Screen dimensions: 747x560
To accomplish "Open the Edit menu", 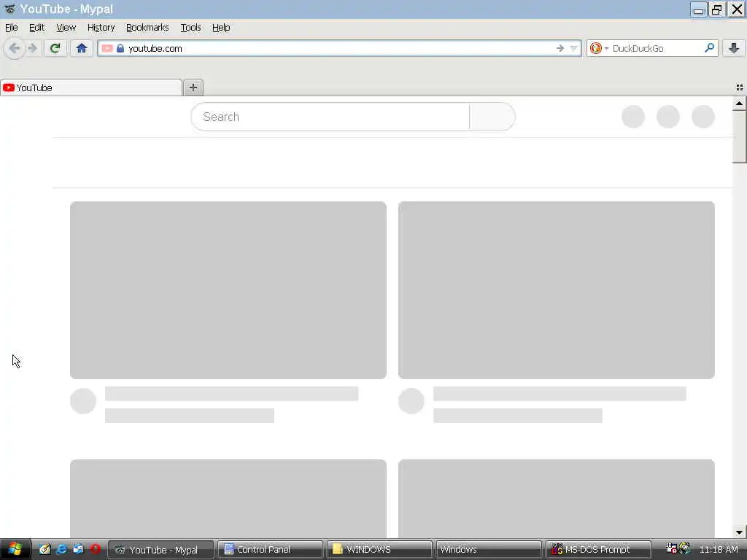I will [36, 28].
